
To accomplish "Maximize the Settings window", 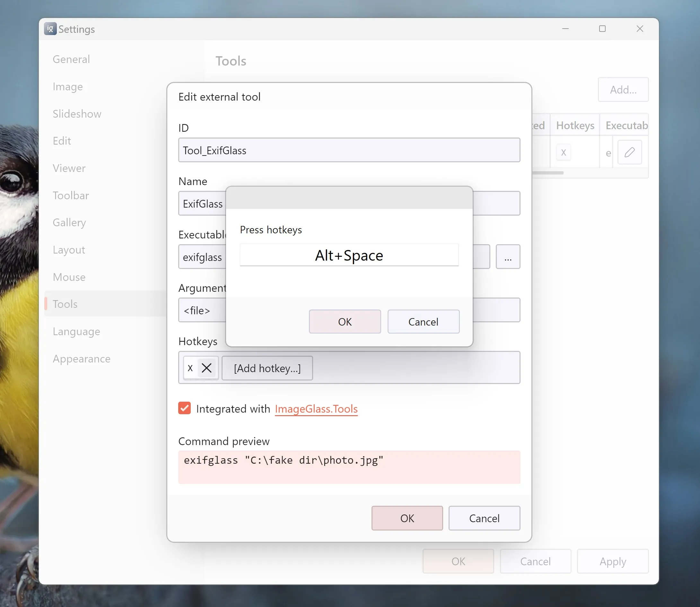I will (602, 29).
